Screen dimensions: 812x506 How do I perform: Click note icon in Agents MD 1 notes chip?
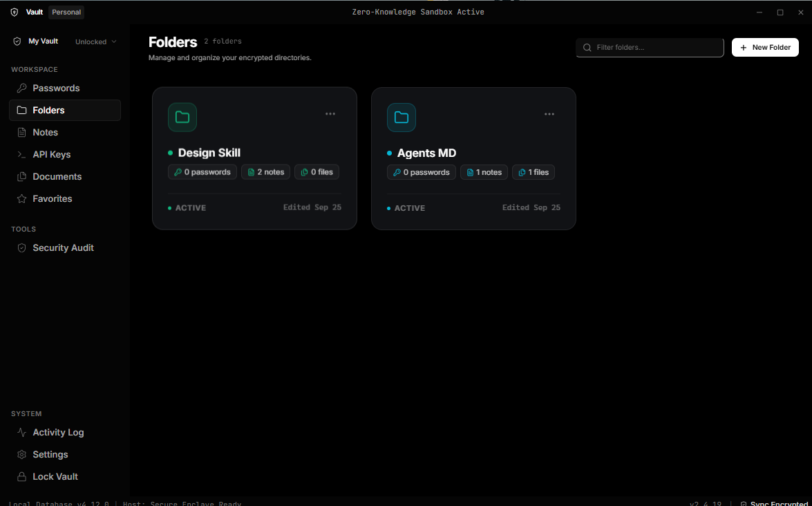(470, 172)
